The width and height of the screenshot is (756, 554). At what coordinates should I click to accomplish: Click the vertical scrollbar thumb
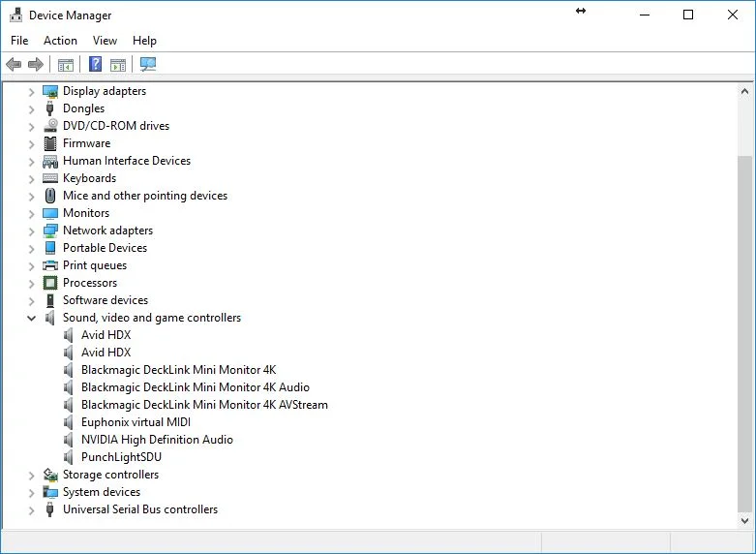[744, 332]
